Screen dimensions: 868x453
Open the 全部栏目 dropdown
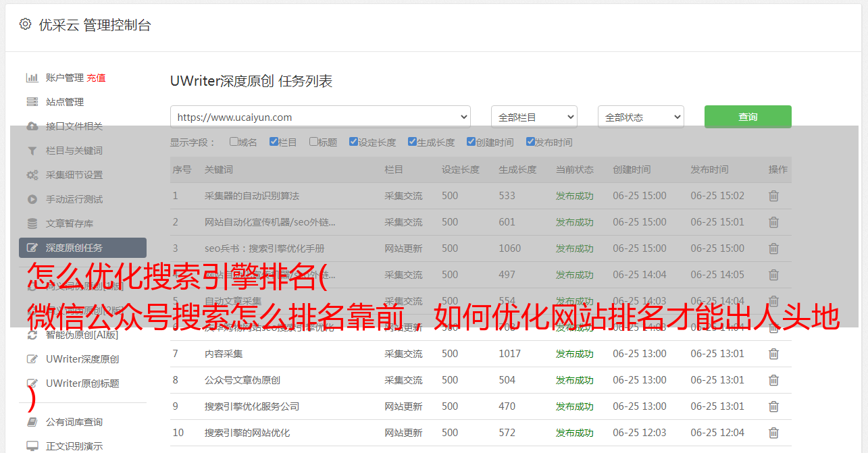point(534,117)
